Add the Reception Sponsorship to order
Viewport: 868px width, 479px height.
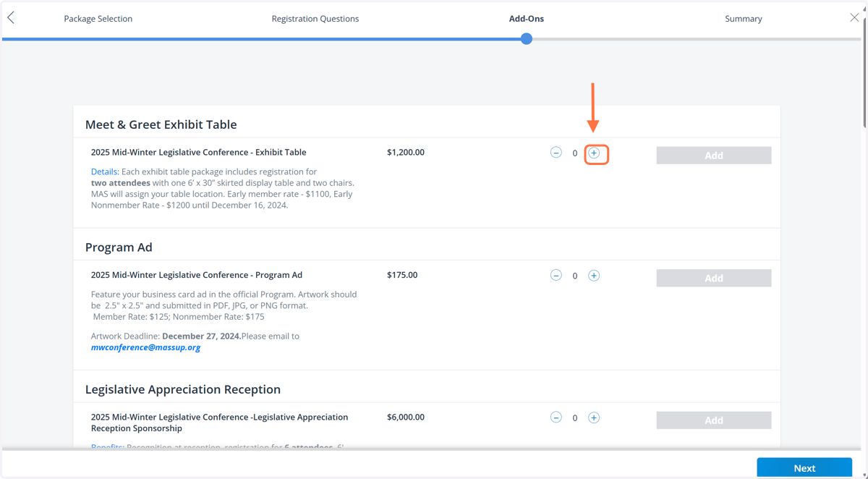[714, 420]
